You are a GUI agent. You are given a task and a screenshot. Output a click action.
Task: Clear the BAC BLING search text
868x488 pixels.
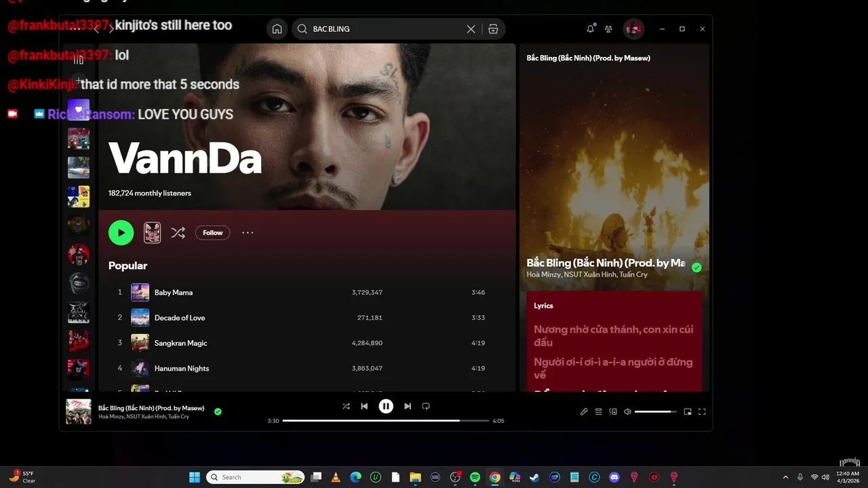pos(471,29)
